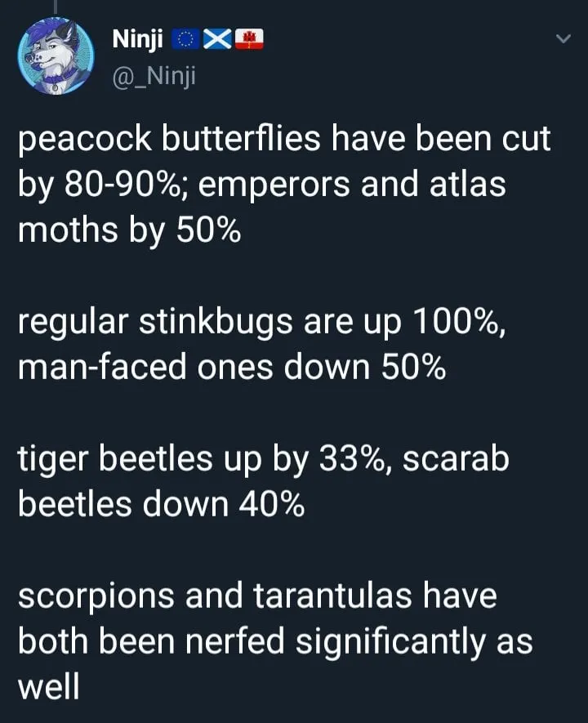Click the caret at the top right corner
The width and height of the screenshot is (588, 723).
pyautogui.click(x=562, y=37)
